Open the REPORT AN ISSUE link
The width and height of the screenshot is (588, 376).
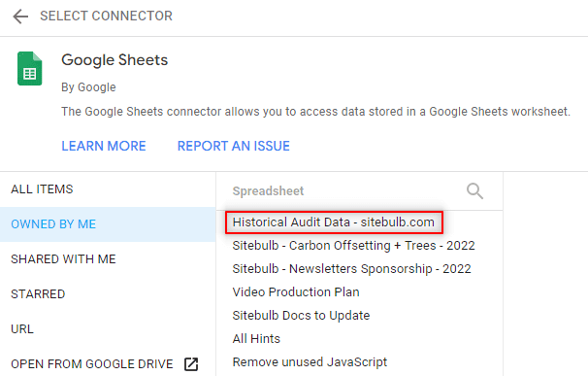click(x=233, y=146)
